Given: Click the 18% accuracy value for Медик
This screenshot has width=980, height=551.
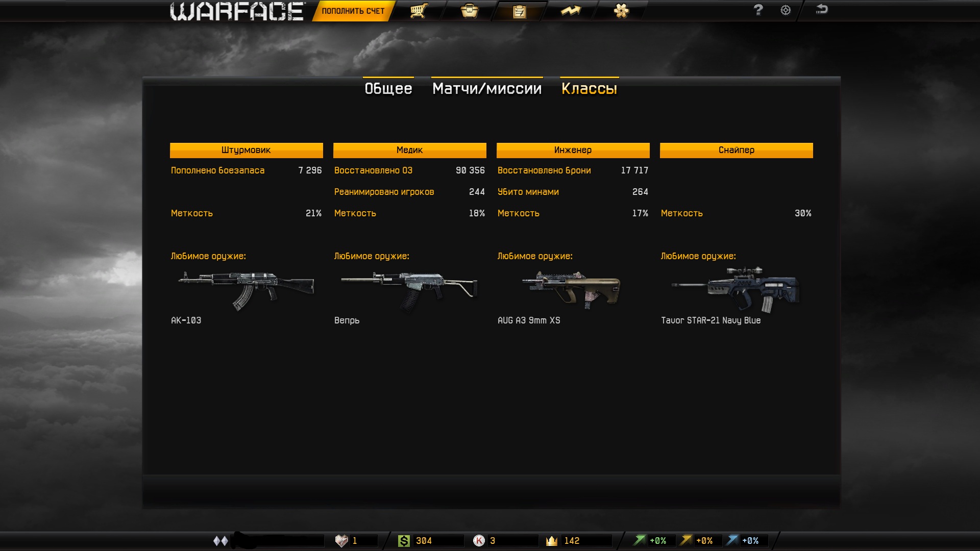Looking at the screenshot, I should [x=477, y=213].
